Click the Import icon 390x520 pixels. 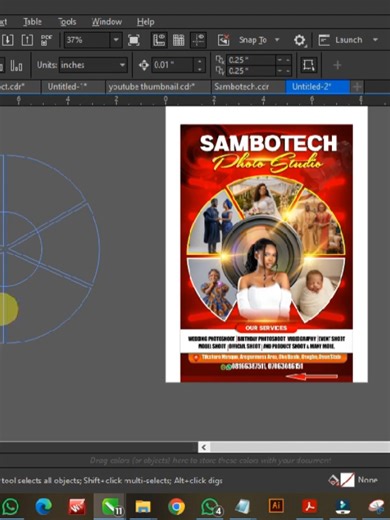pyautogui.click(x=8, y=40)
